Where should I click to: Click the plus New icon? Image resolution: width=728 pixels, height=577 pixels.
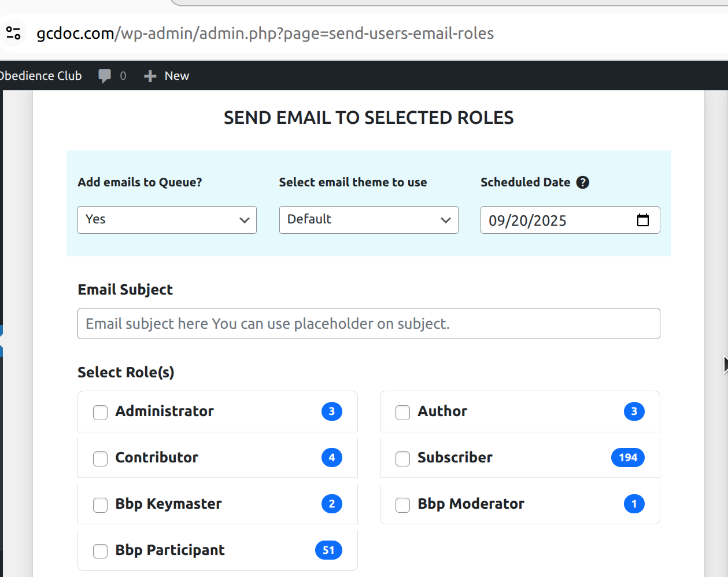pyautogui.click(x=150, y=76)
